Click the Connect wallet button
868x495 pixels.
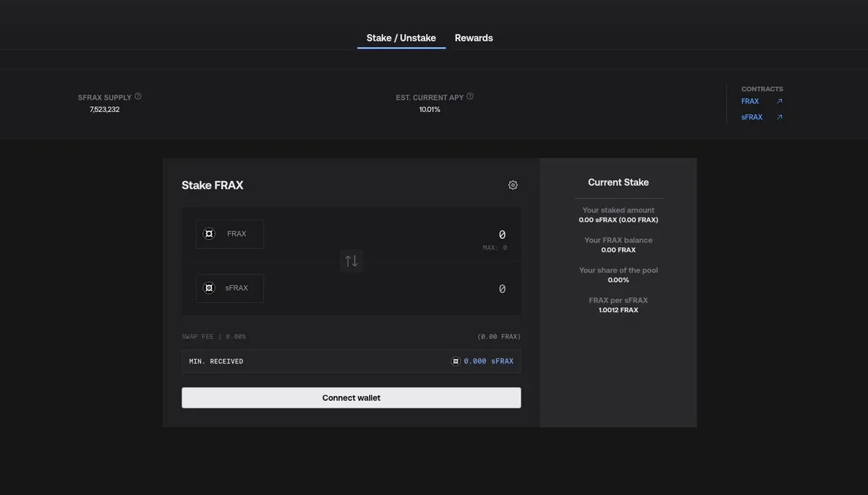tap(352, 397)
